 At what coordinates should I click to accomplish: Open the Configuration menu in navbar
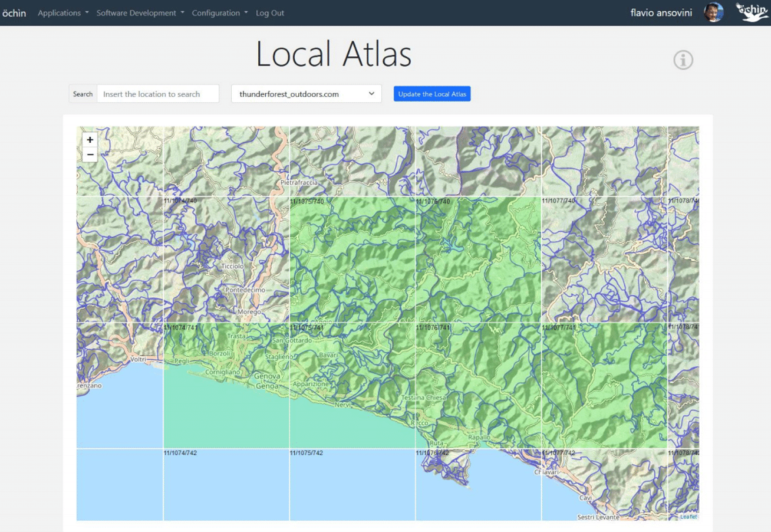219,13
